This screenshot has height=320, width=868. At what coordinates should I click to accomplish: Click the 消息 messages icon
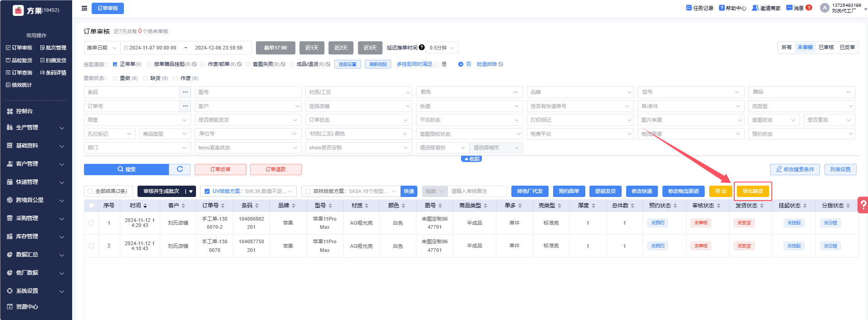click(x=789, y=8)
